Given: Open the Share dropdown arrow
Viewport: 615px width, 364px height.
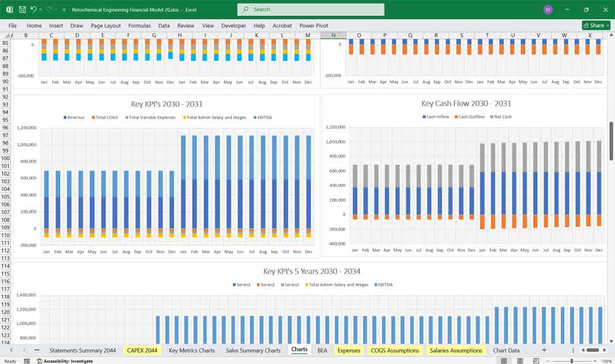Looking at the screenshot, I should (x=607, y=25).
